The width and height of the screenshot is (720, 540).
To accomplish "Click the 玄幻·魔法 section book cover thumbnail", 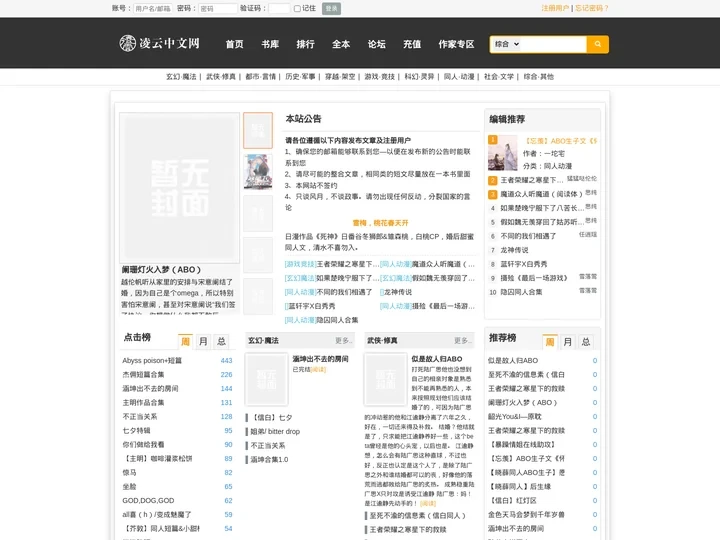I will coord(267,379).
